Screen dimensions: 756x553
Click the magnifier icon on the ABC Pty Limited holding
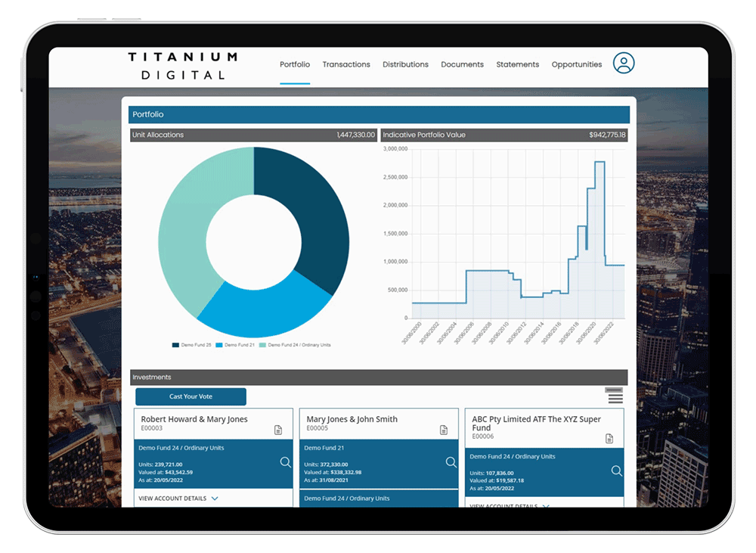(x=616, y=471)
